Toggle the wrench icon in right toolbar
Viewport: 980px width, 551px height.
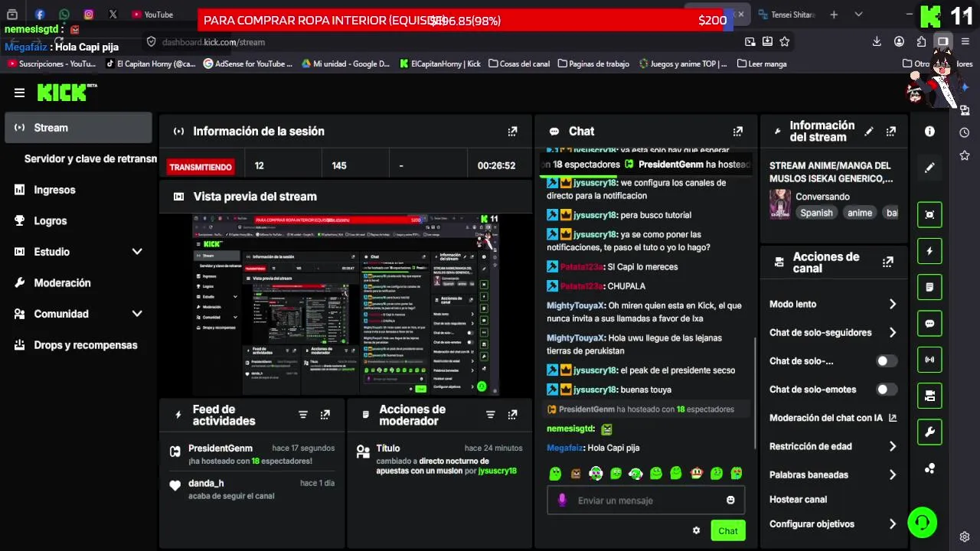(x=929, y=432)
